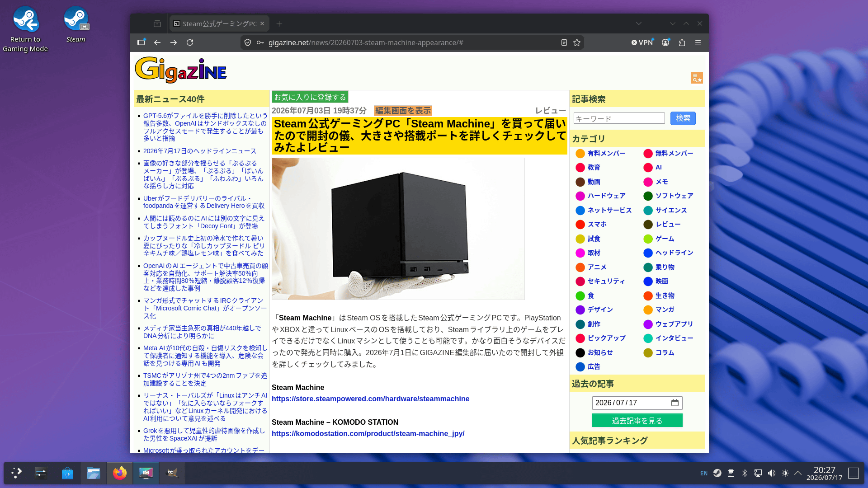Open the Bluetooth tray settings
This screenshot has height=488, width=868.
[x=745, y=473]
